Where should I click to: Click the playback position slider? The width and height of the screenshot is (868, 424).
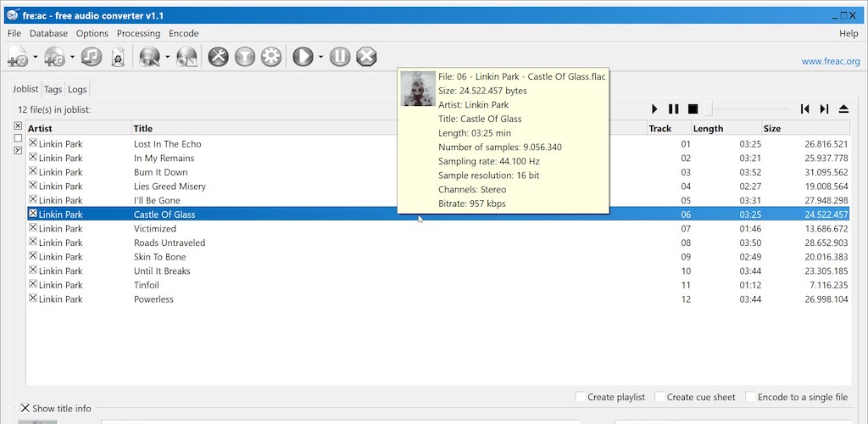(x=746, y=109)
